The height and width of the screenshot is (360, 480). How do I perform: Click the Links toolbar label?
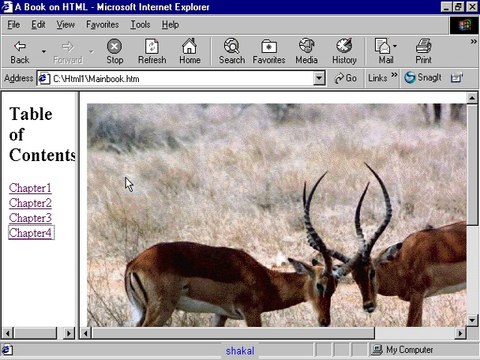(x=378, y=78)
